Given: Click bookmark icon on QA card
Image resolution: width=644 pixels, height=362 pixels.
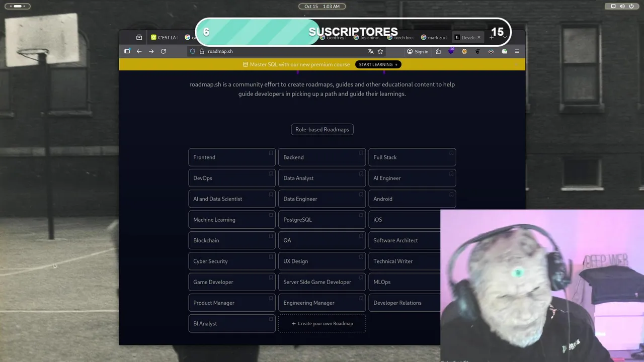Looking at the screenshot, I should point(361,236).
